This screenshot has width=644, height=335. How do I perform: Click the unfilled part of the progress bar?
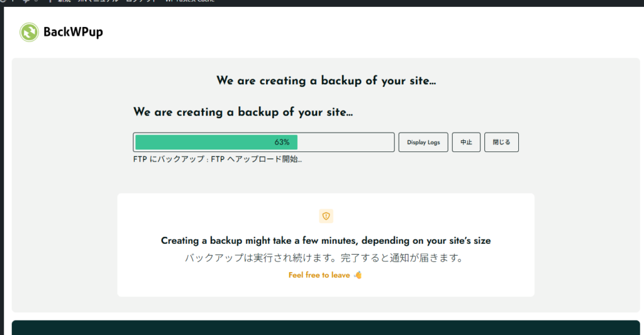coord(346,143)
